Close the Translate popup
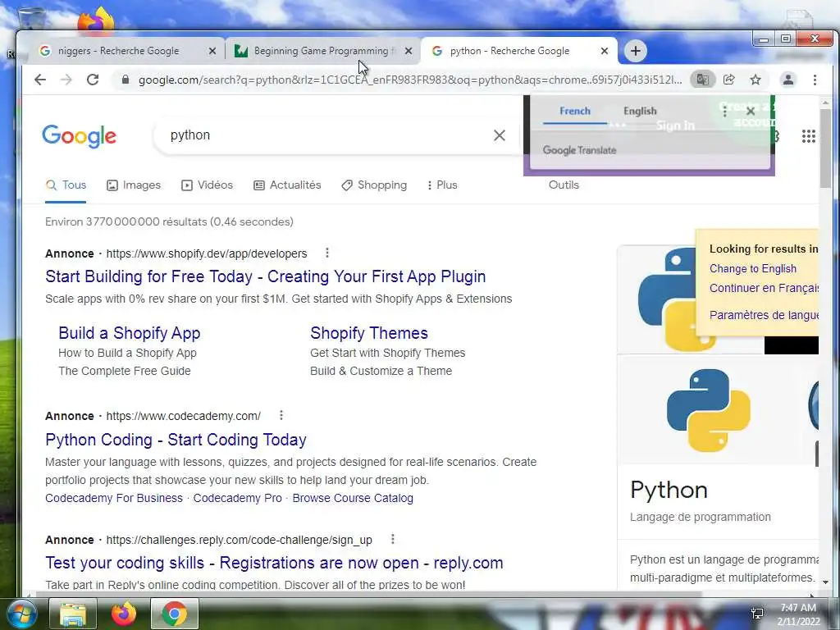The height and width of the screenshot is (630, 840). click(x=751, y=111)
